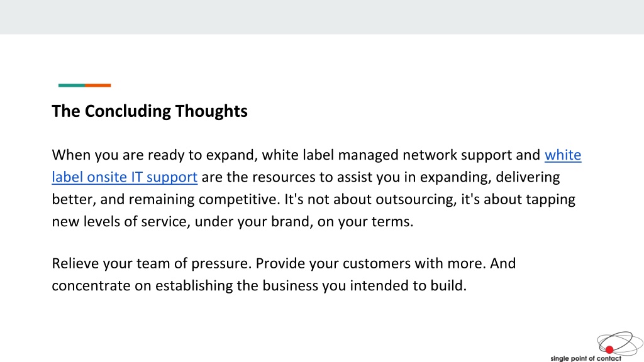Click the orbit ellipse graphic of the logo
The image size is (644, 362).
point(620,343)
